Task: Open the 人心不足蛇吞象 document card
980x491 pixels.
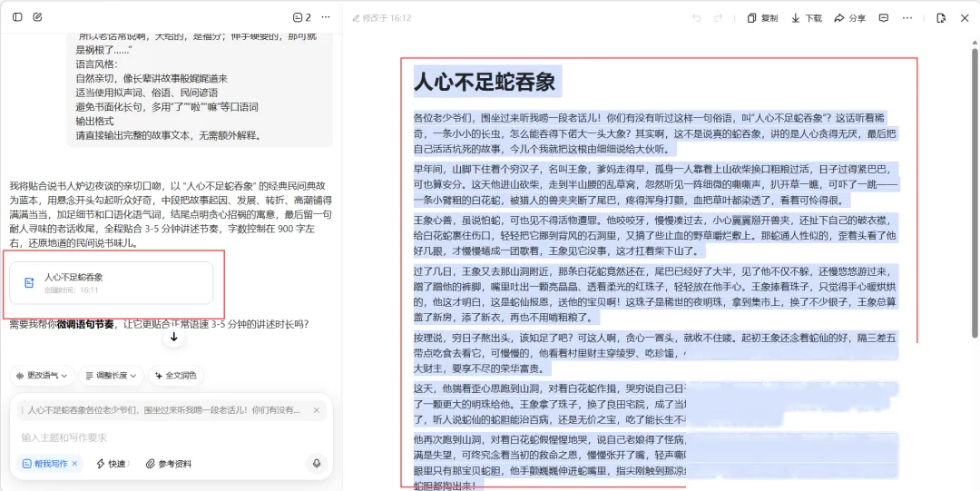Action: point(112,283)
